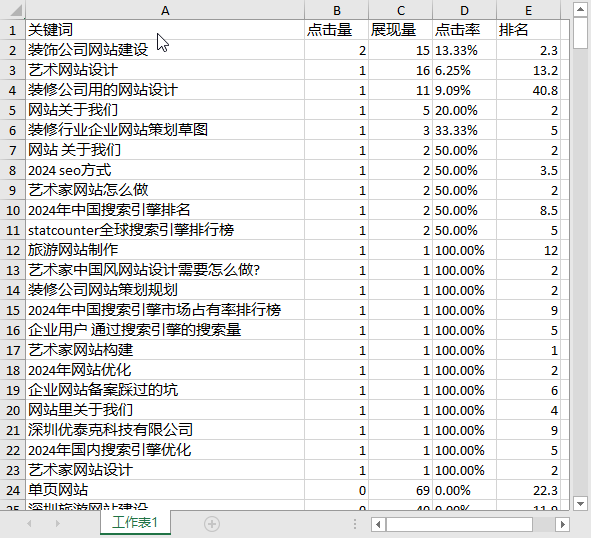
Task: Select cell 2024年国内搜索引擎优化
Action: point(165,450)
